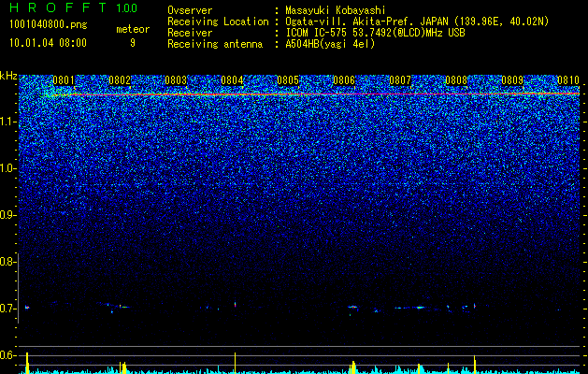This screenshot has height=374, width=588.
Task: Select the file name 1001040800.png
Action: [x=49, y=24]
